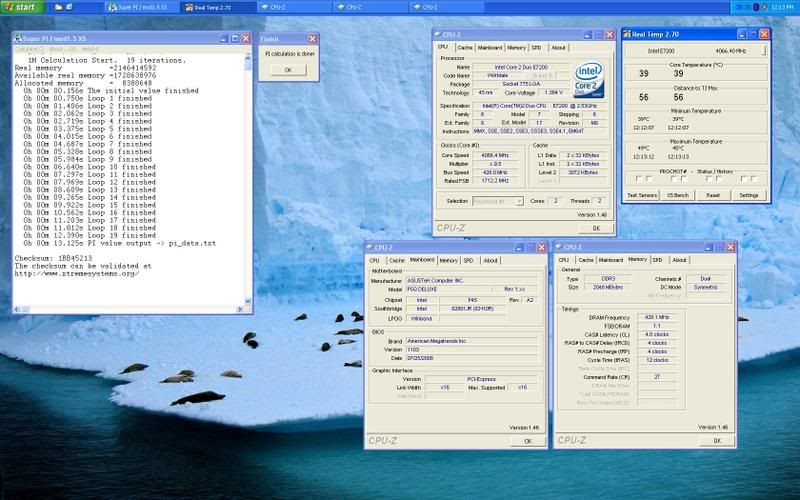
Task: Open the CPU tab in the CPU-Z Memory window
Action: (564, 260)
